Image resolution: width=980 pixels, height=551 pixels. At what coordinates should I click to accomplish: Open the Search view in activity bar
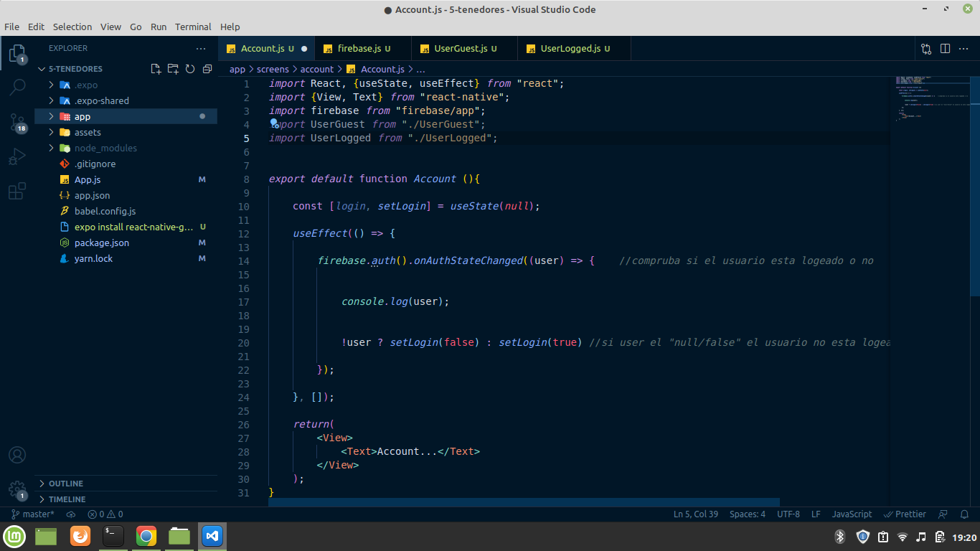pos(17,88)
